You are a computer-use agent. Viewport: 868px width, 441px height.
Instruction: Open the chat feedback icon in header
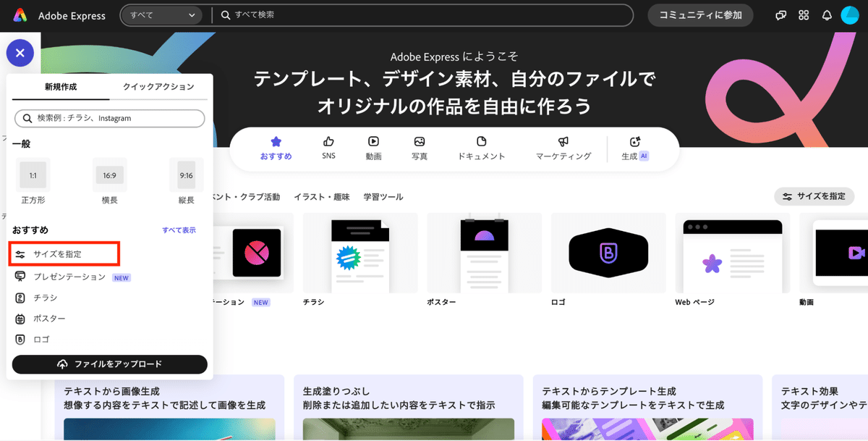pyautogui.click(x=781, y=15)
